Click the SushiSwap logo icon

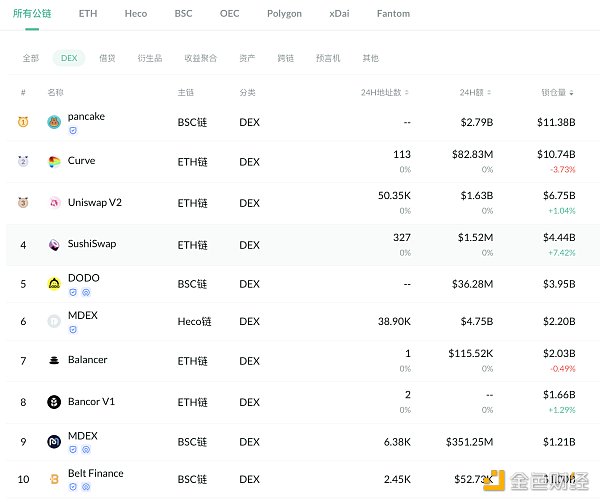[54, 245]
